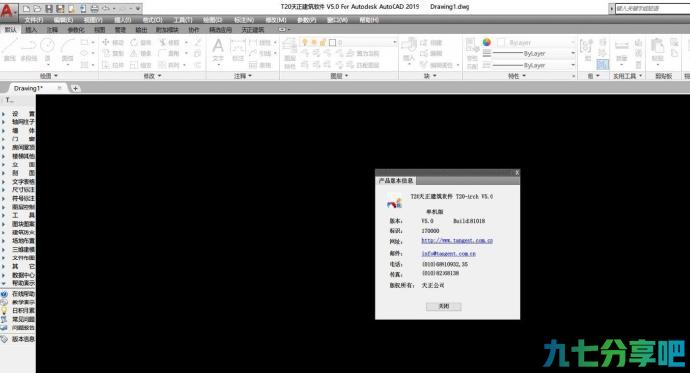Open the http://www.tangent.com.cn link
This screenshot has height=373, width=690.
coord(457,241)
